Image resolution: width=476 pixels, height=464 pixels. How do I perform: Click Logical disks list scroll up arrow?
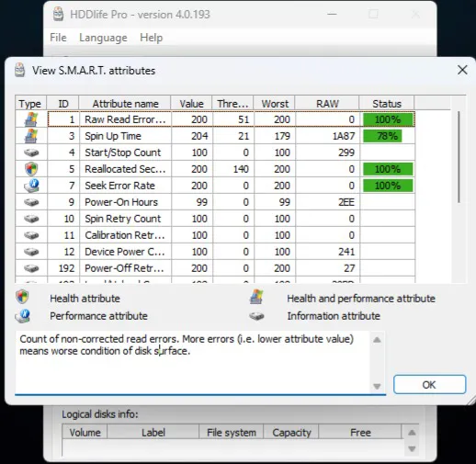tap(412, 433)
